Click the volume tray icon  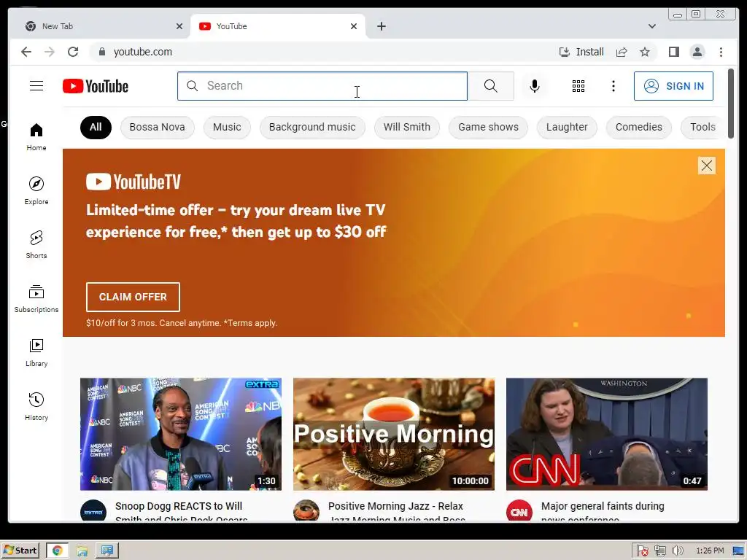677,551
